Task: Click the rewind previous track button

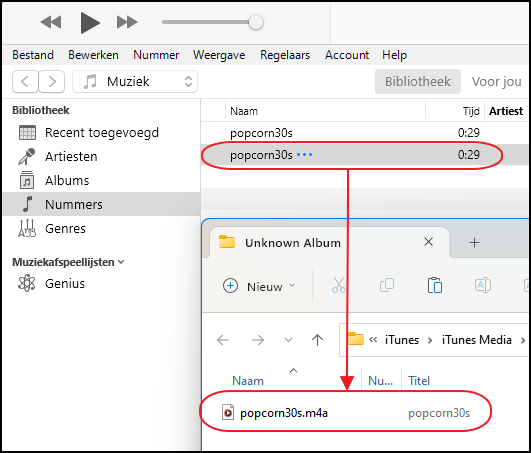Action: pyautogui.click(x=51, y=22)
